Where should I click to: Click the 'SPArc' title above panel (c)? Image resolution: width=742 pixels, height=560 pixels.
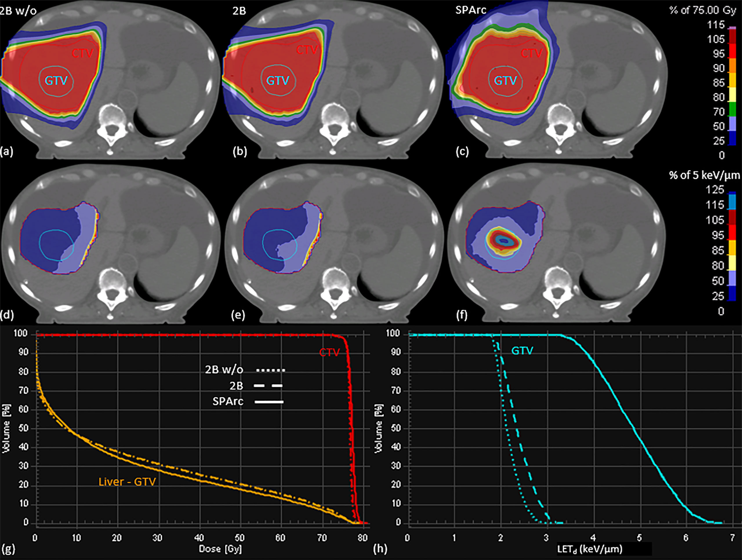click(471, 10)
